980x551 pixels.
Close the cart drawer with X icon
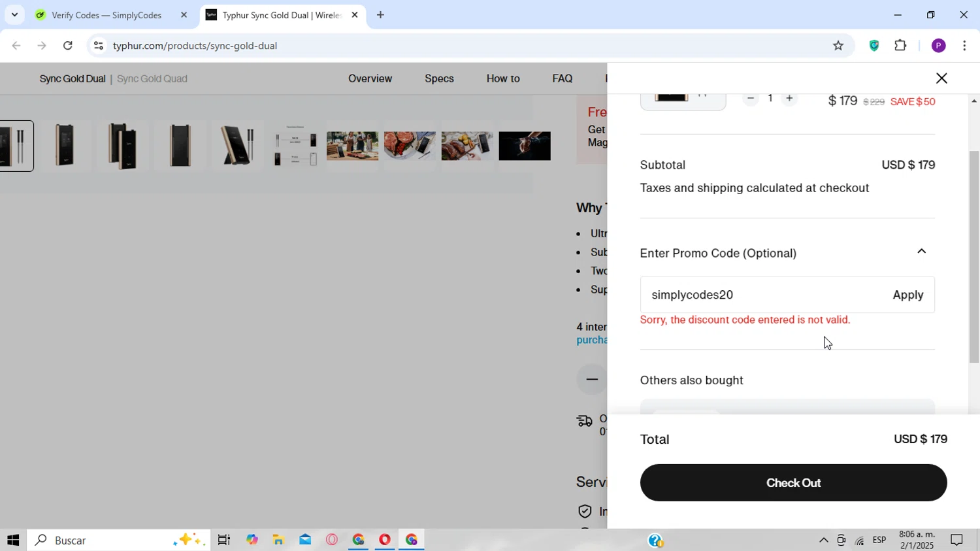pos(941,78)
